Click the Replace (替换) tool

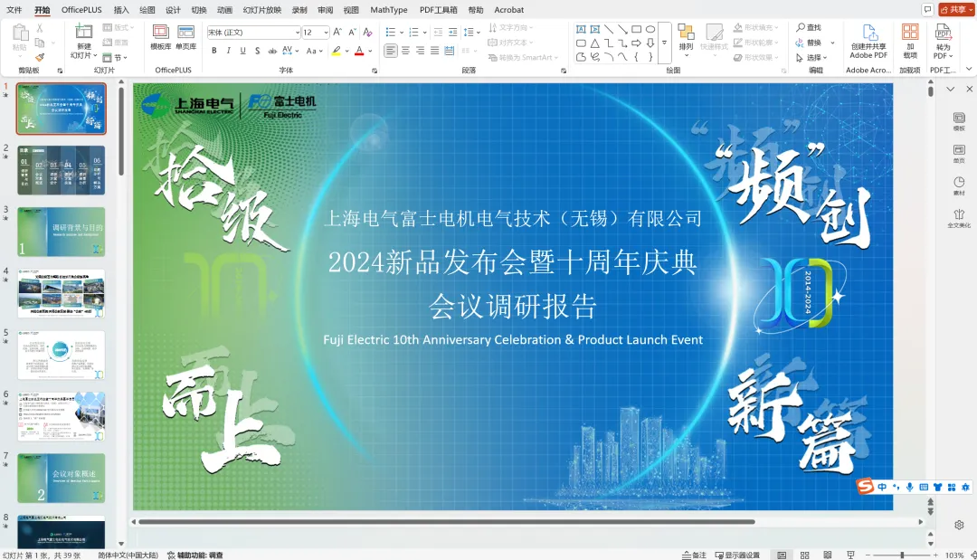coord(809,43)
